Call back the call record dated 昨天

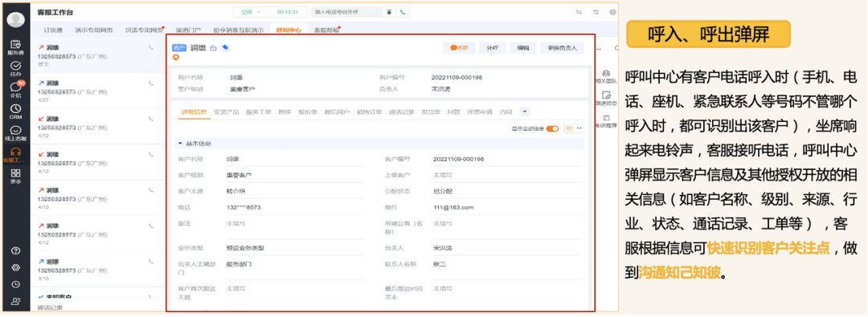[151, 48]
